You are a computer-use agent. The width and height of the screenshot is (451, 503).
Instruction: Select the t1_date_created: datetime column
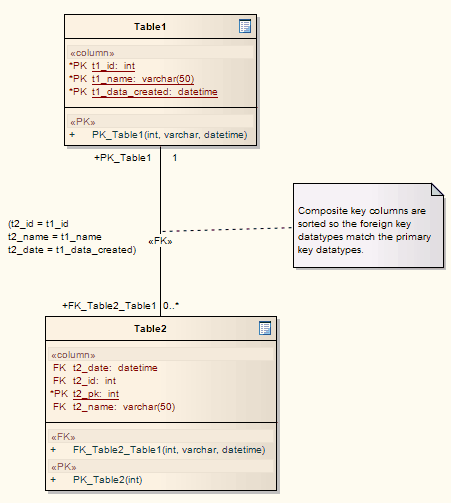coord(143,92)
